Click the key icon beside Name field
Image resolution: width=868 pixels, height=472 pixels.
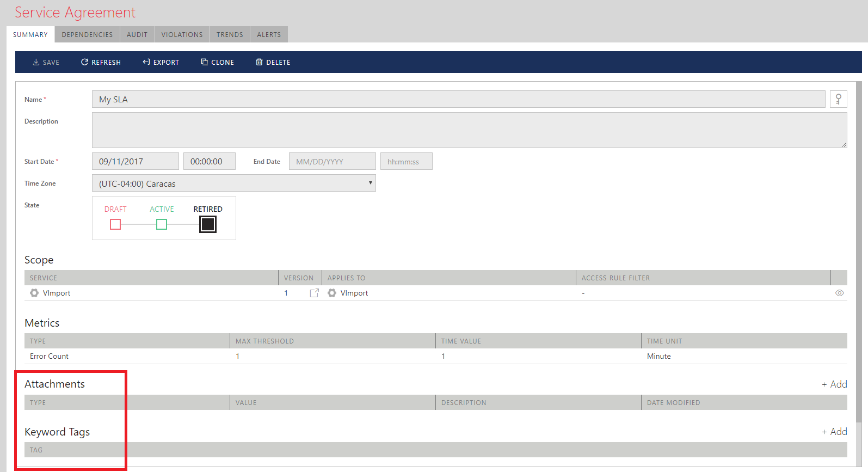pos(838,99)
